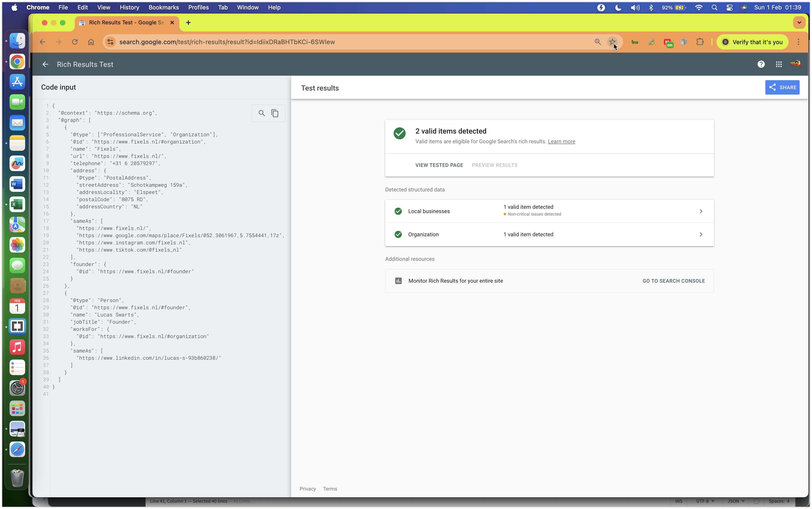Screen dimensions: 812x509
Task: Click the search icon in code editor
Action: [261, 113]
